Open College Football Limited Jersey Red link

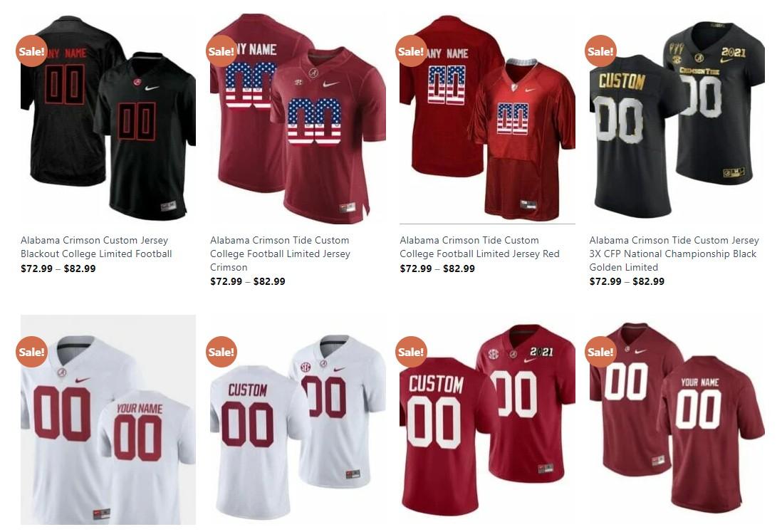click(x=479, y=247)
